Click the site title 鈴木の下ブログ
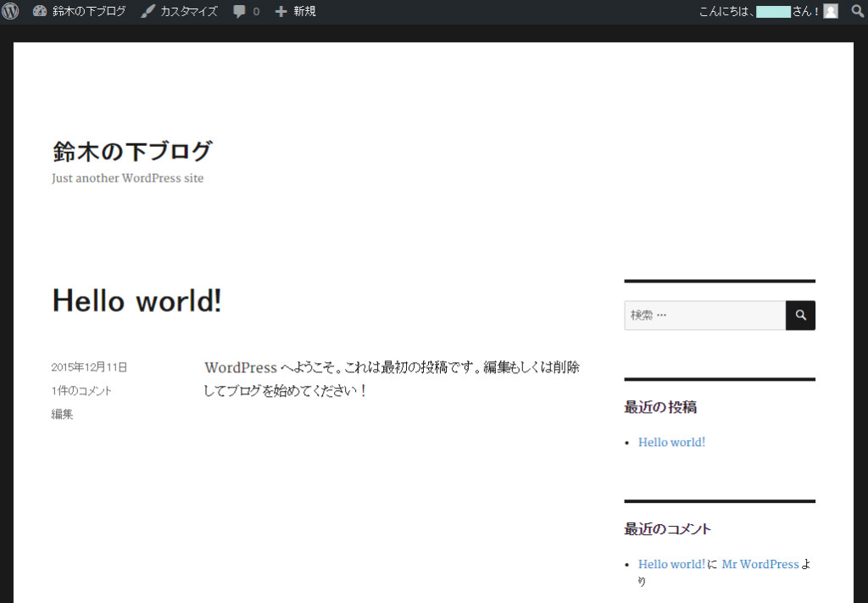The width and height of the screenshot is (868, 603). pos(132,150)
